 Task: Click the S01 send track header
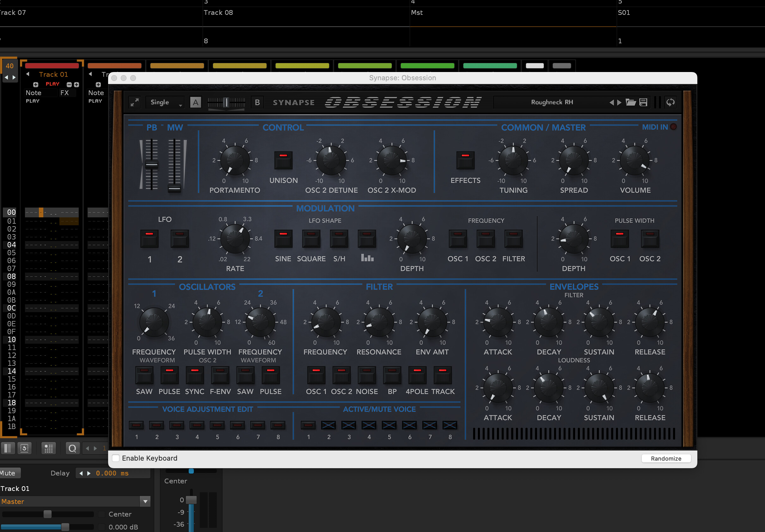click(x=624, y=12)
